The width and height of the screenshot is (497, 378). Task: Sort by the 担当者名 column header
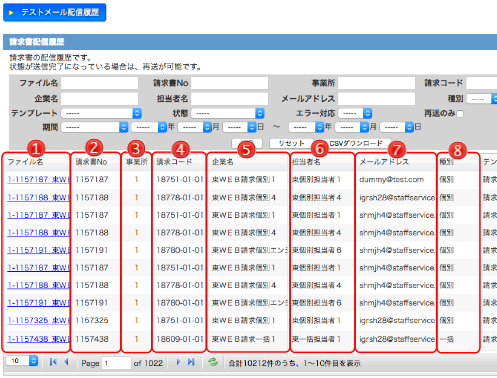pos(306,162)
